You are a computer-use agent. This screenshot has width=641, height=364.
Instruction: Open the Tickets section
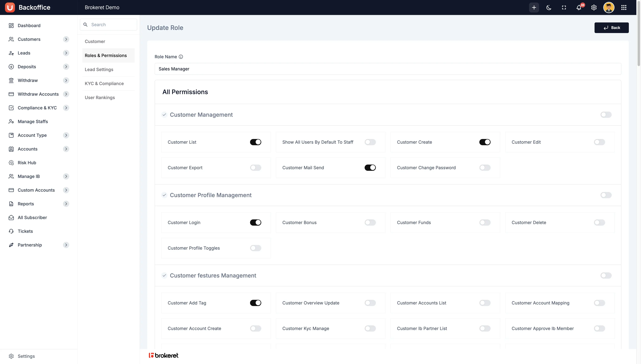[x=25, y=231]
